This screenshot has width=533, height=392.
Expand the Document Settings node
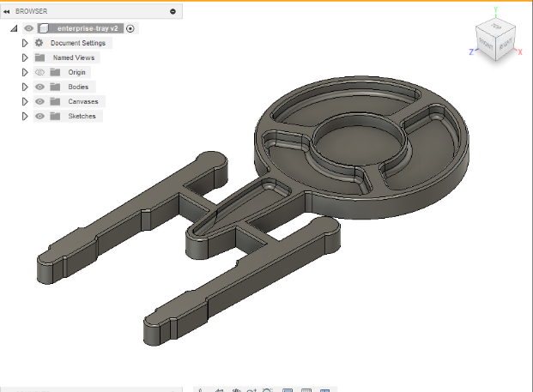(26, 43)
